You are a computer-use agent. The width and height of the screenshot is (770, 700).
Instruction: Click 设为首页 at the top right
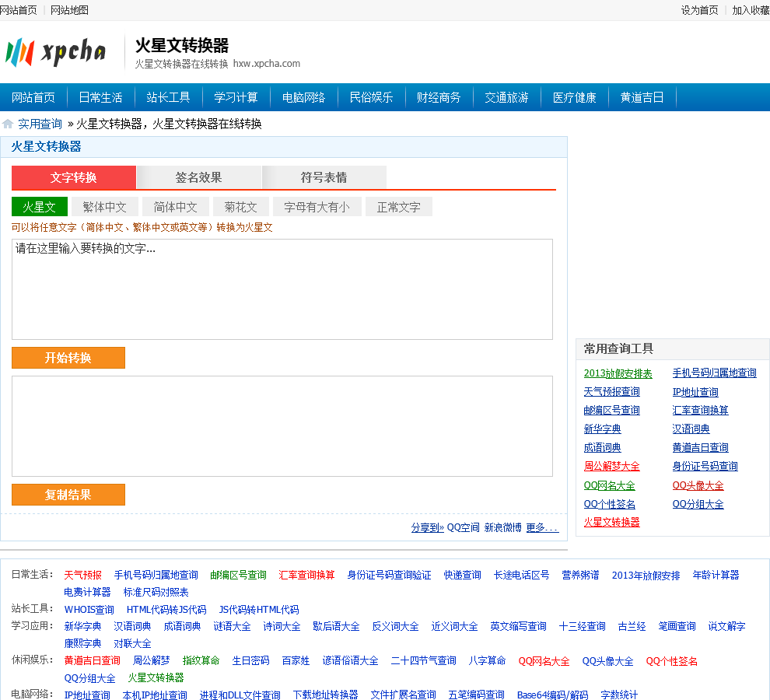pos(699,10)
